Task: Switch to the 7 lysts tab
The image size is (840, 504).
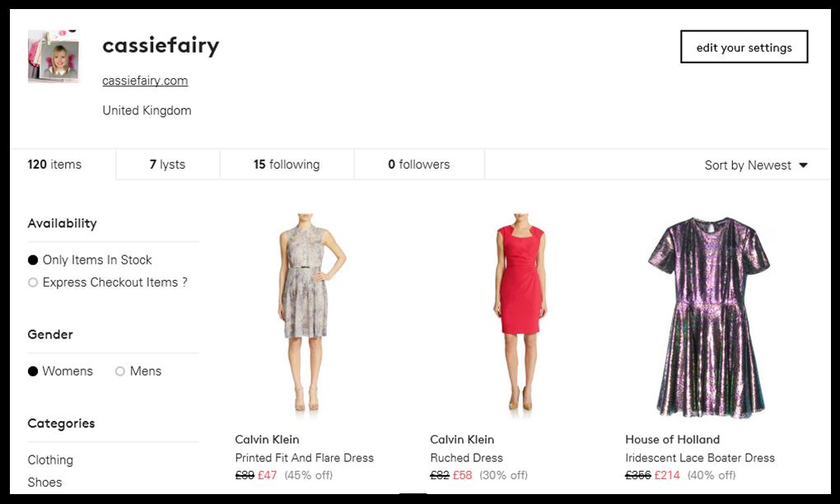Action: pyautogui.click(x=167, y=165)
